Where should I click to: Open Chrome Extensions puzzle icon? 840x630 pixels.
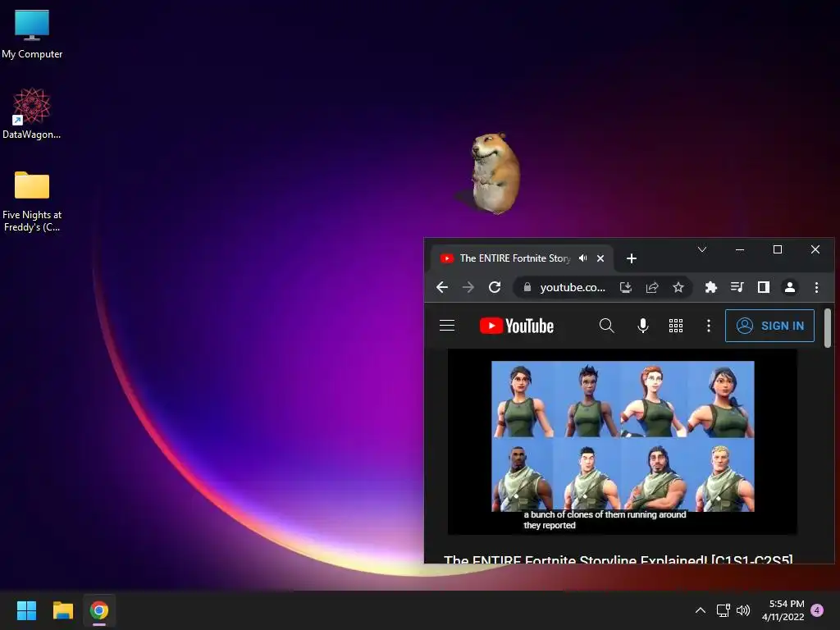click(711, 288)
